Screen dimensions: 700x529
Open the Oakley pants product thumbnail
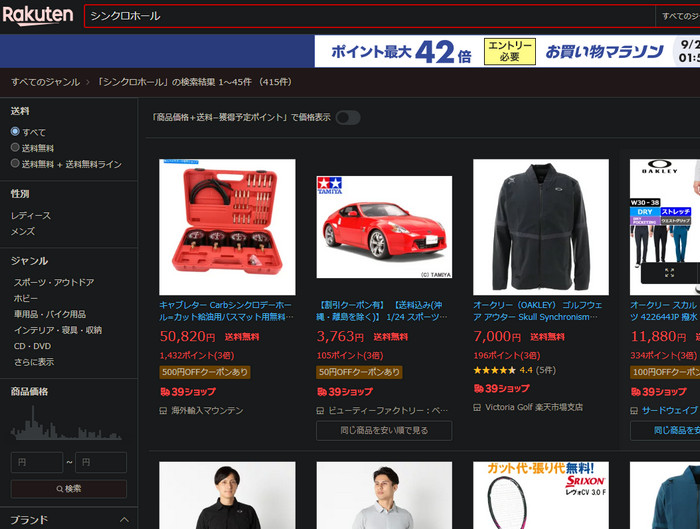tap(665, 227)
